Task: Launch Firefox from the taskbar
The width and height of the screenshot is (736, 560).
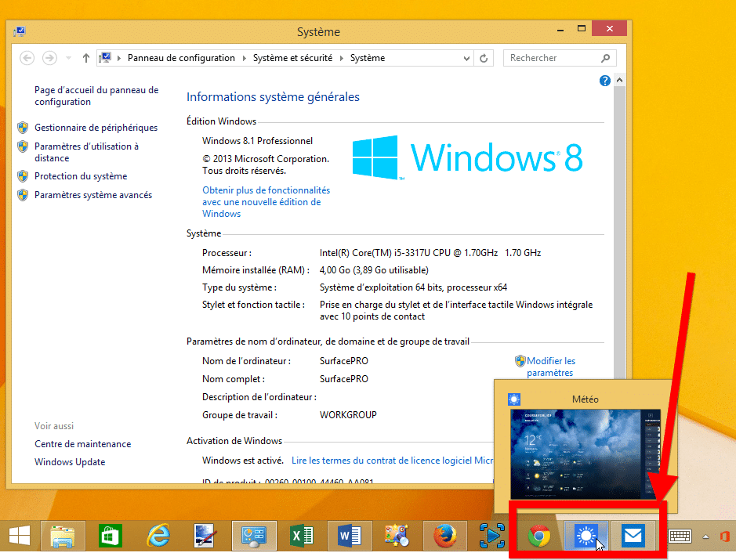Action: pyautogui.click(x=444, y=535)
